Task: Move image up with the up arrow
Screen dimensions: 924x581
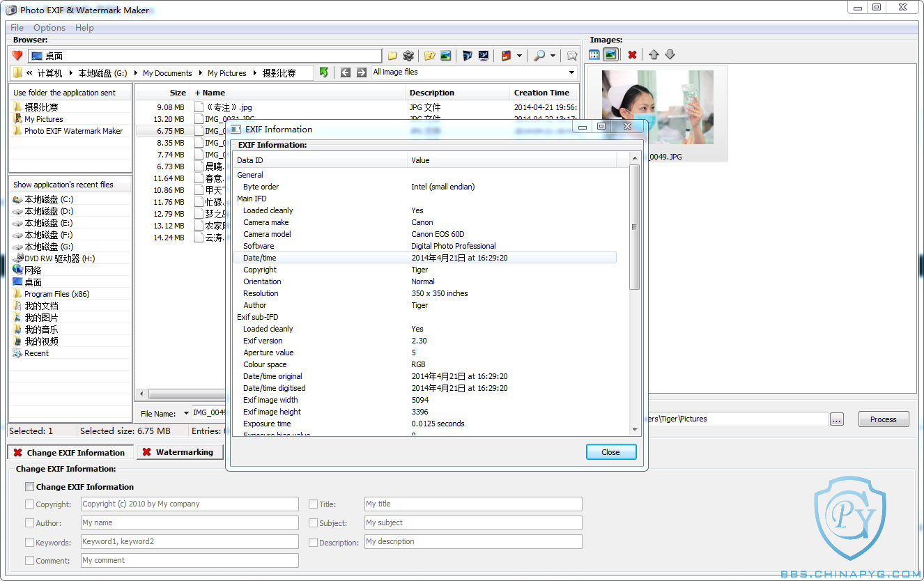Action: 654,54
